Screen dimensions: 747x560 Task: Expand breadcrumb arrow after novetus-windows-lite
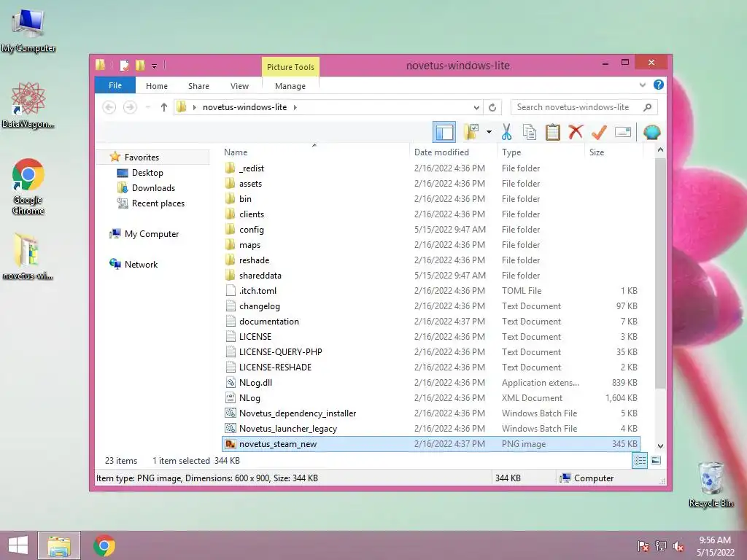(x=295, y=107)
